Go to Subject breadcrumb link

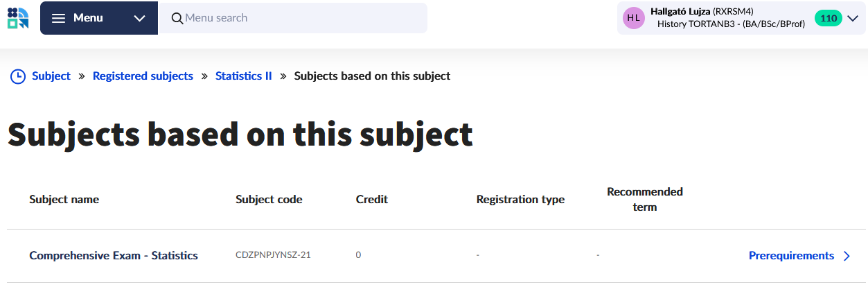coord(51,76)
